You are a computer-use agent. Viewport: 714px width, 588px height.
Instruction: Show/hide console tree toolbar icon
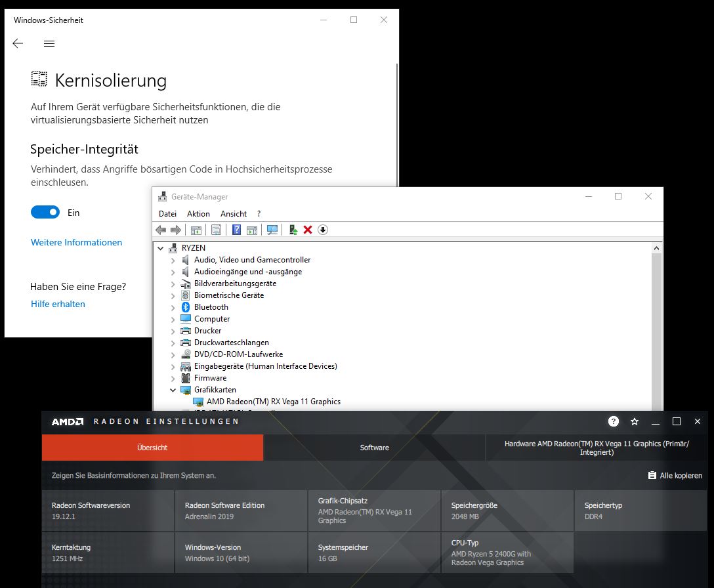(x=196, y=230)
